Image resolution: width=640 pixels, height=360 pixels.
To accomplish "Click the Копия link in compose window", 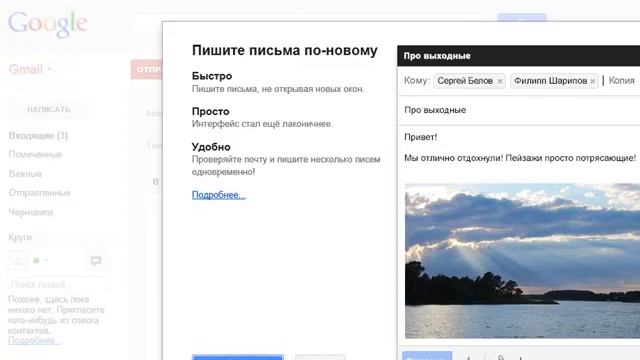I will pyautogui.click(x=622, y=81).
